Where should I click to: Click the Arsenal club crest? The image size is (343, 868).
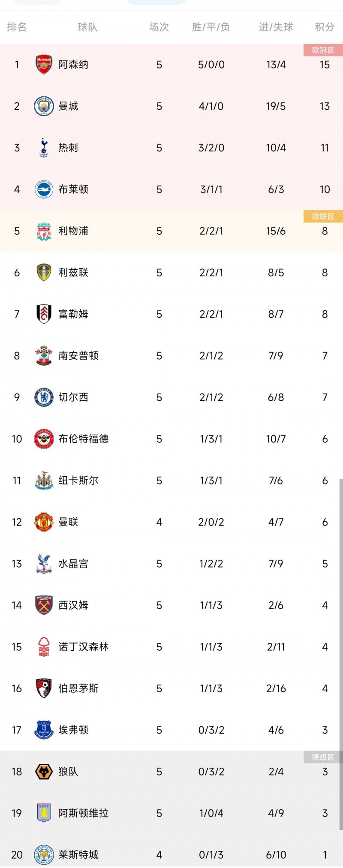(44, 65)
